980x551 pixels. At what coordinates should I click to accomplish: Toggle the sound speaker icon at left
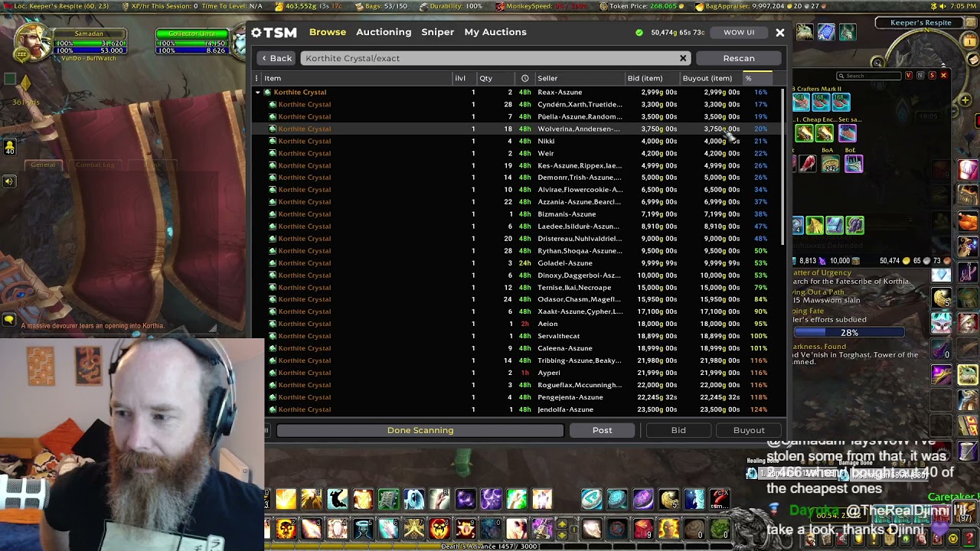[9, 181]
